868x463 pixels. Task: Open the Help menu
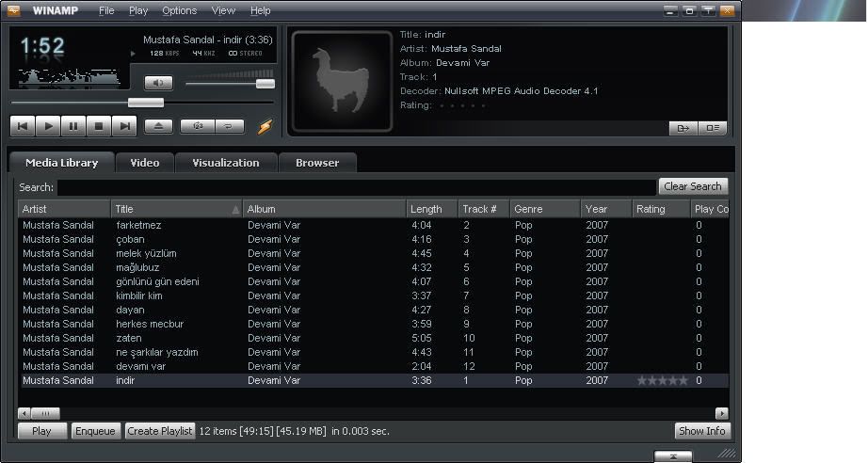(x=260, y=10)
